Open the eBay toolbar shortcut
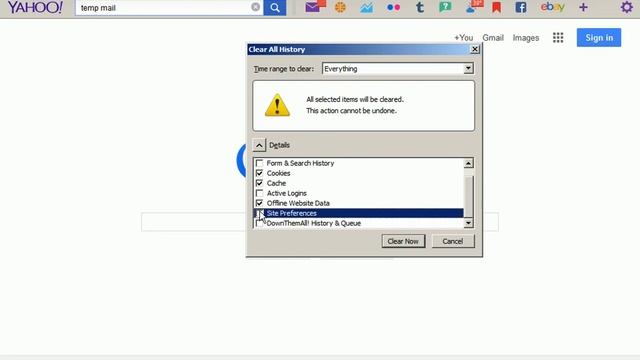Image resolution: width=640 pixels, height=360 pixels. click(x=552, y=7)
